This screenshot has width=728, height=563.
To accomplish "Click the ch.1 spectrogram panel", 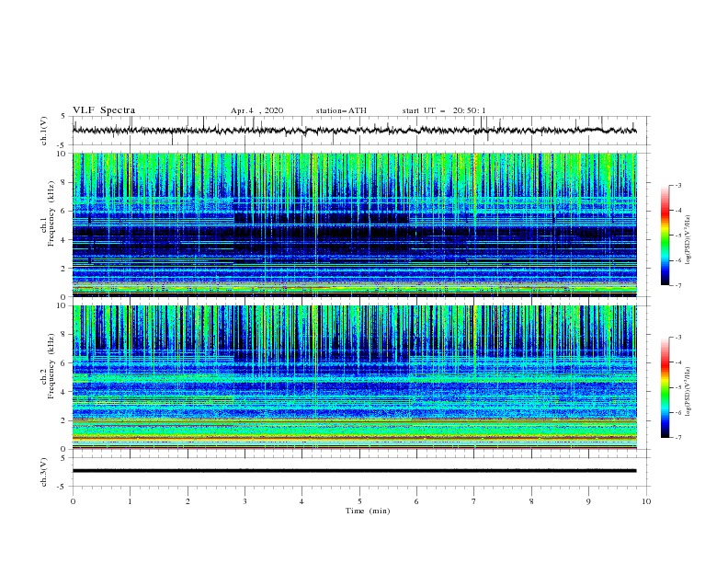I will click(x=355, y=224).
